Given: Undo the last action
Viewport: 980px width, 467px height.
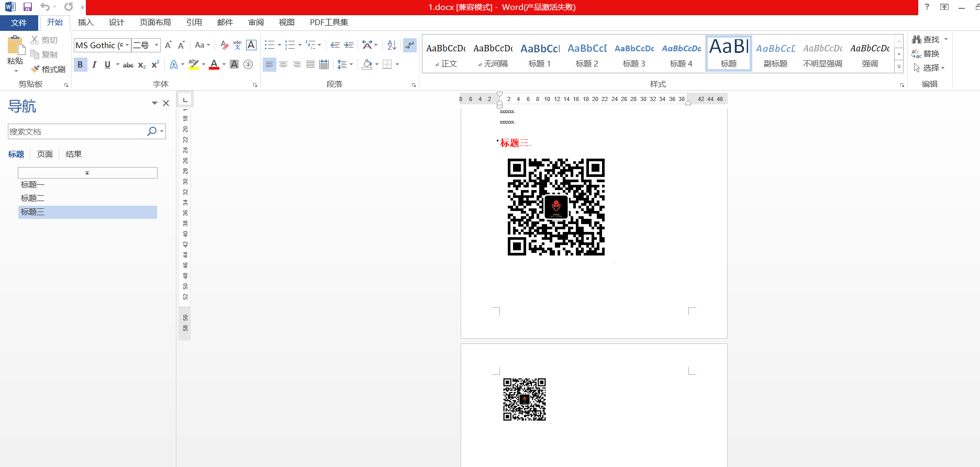Looking at the screenshot, I should pos(45,7).
